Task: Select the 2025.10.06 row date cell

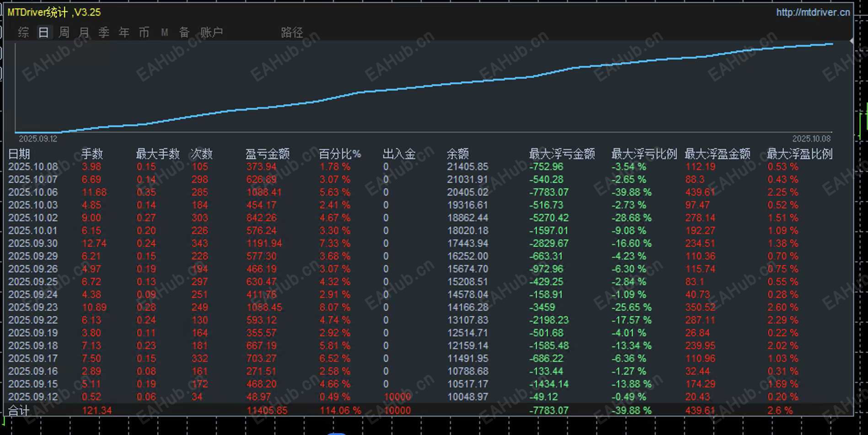Action: pyautogui.click(x=33, y=192)
